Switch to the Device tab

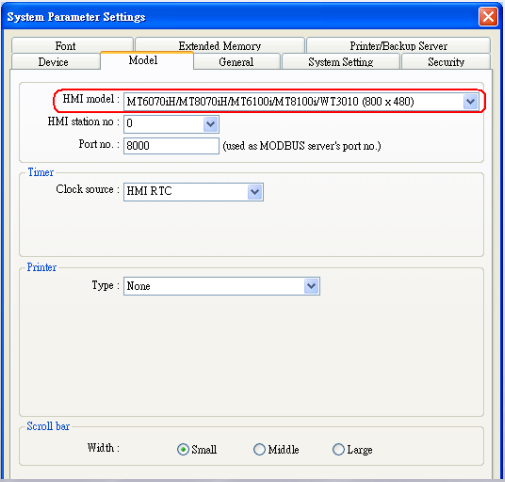coord(56,62)
